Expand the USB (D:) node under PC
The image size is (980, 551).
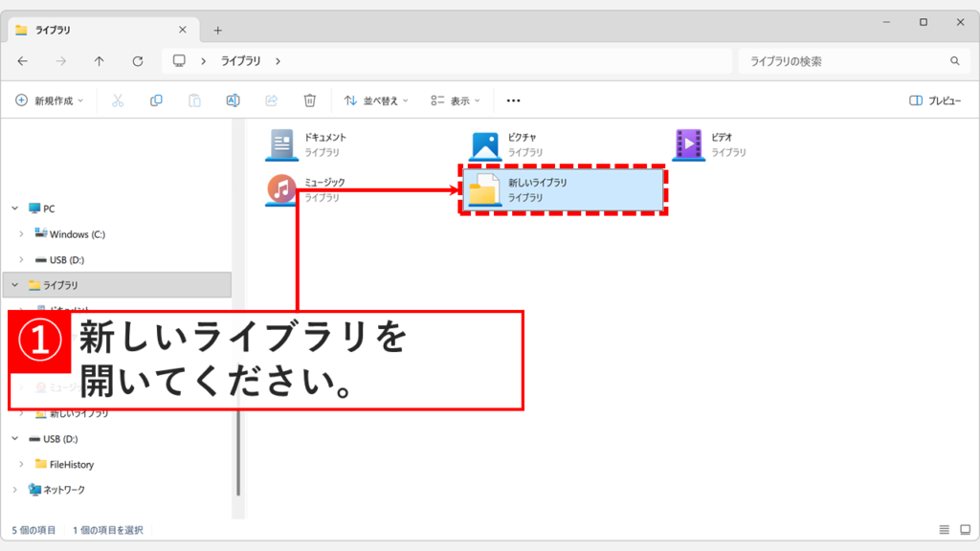point(21,260)
